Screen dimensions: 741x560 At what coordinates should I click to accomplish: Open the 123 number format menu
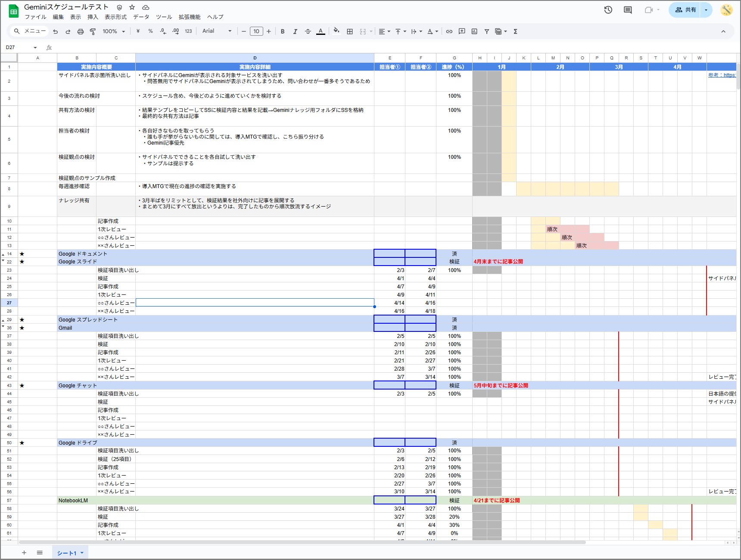click(x=188, y=31)
